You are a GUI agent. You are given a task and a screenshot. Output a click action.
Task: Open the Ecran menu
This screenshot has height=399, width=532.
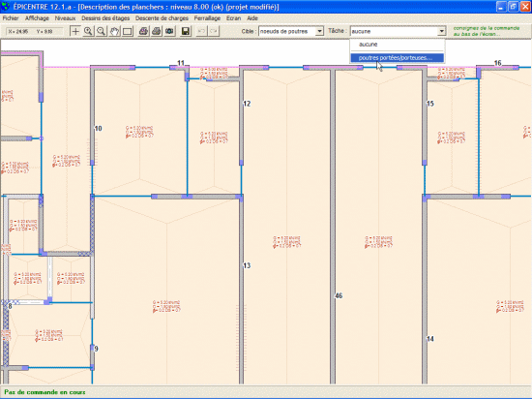click(x=233, y=18)
